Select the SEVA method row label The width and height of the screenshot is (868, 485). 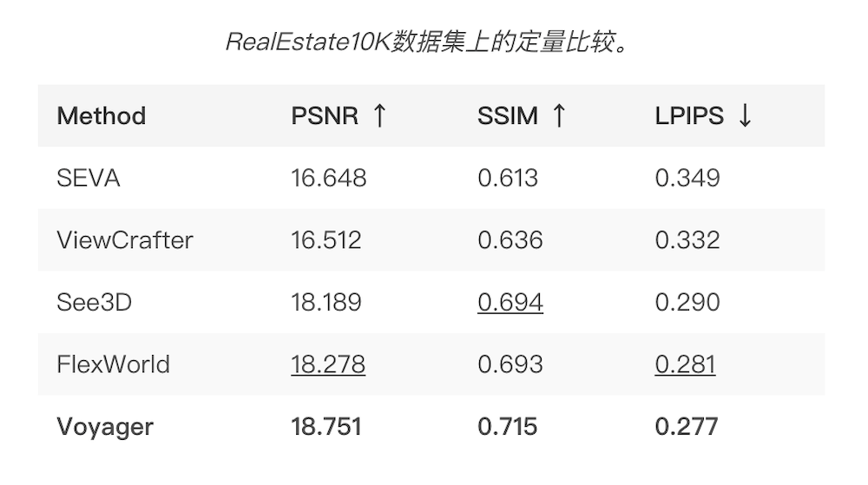point(88,178)
